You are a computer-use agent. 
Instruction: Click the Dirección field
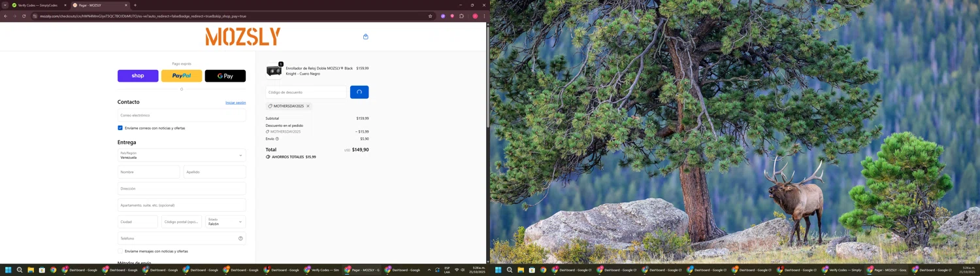click(182, 188)
